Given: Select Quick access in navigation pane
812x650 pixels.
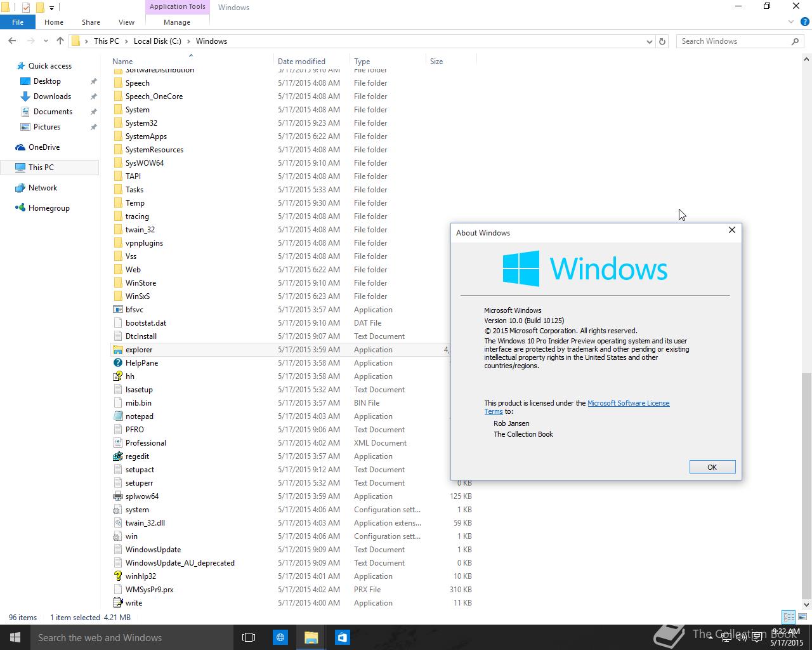Looking at the screenshot, I should (50, 66).
